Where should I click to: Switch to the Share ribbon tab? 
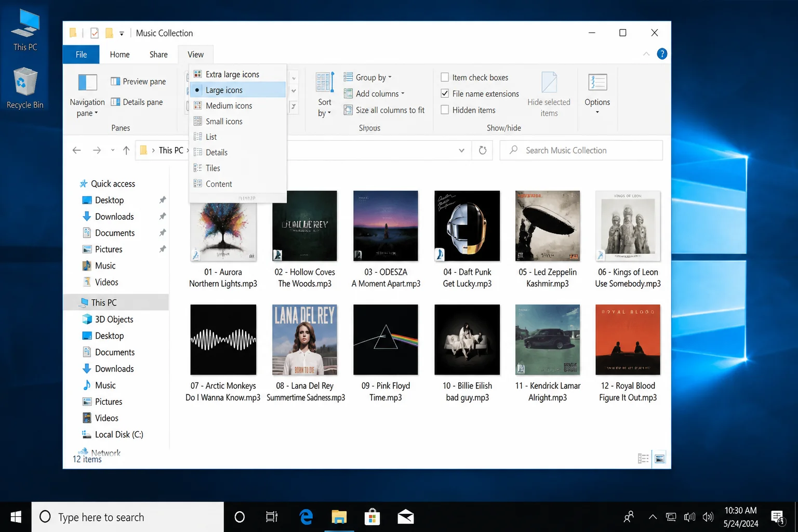(x=158, y=55)
